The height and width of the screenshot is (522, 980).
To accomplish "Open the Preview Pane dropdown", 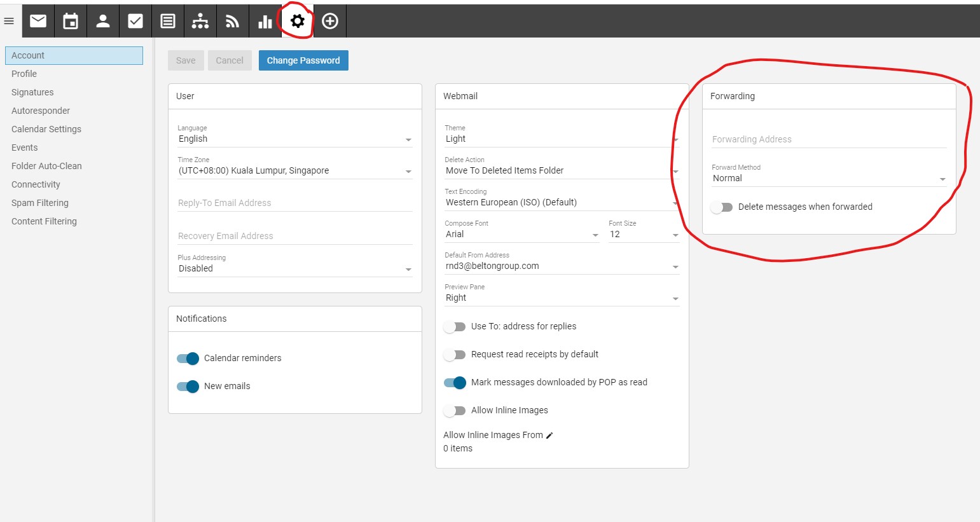I will click(x=562, y=294).
